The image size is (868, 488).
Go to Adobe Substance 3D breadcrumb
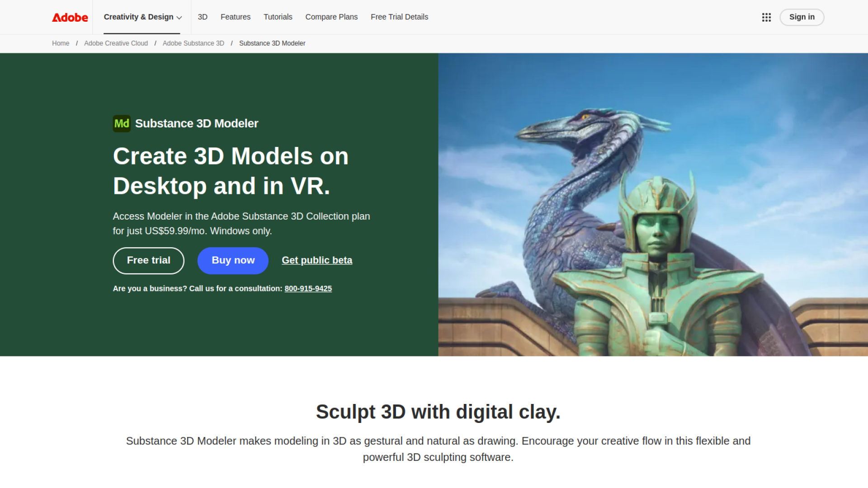[193, 43]
